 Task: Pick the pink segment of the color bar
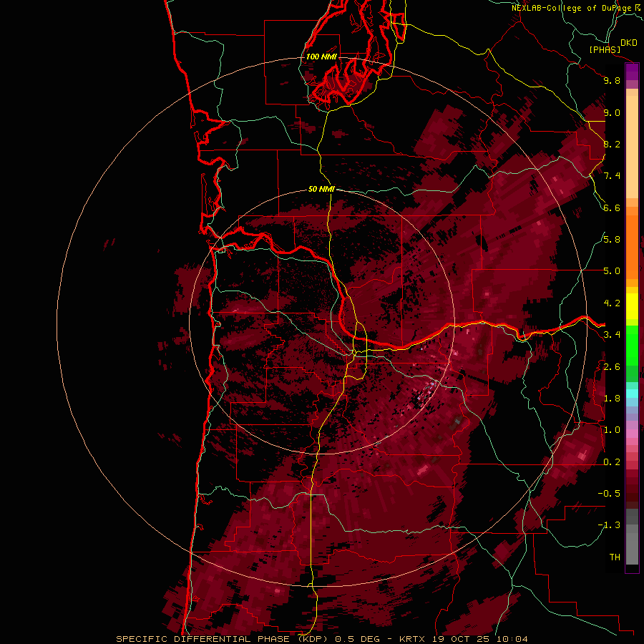click(632, 434)
